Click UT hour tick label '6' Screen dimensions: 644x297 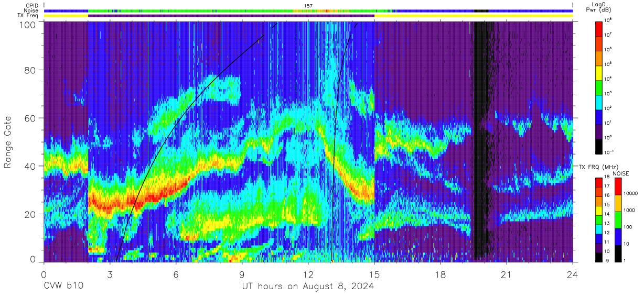pos(176,274)
